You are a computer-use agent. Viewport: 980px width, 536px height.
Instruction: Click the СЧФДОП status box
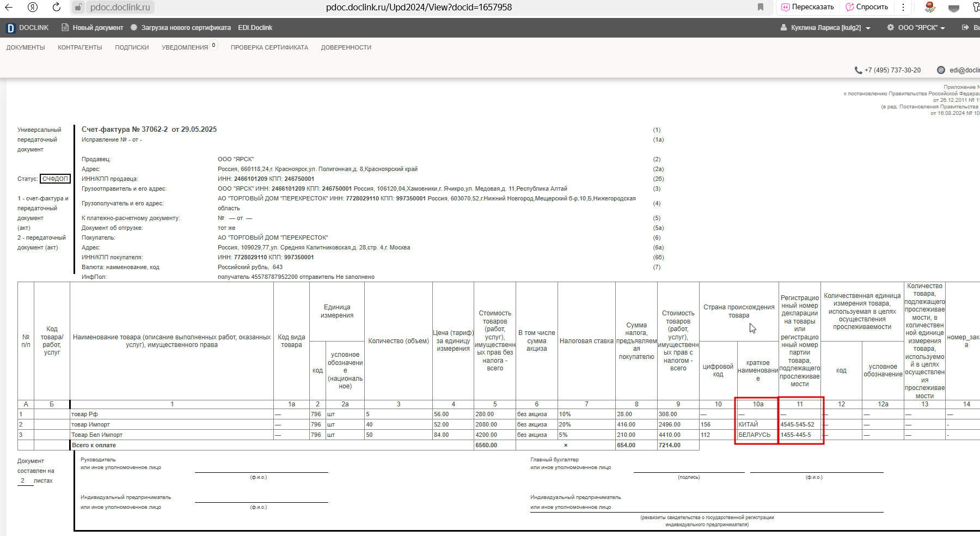pyautogui.click(x=55, y=179)
